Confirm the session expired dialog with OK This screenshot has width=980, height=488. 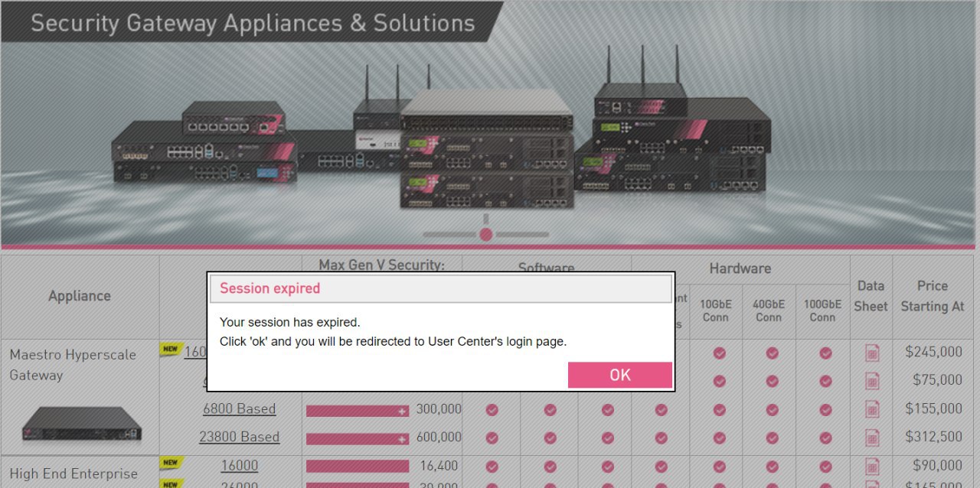pos(620,375)
